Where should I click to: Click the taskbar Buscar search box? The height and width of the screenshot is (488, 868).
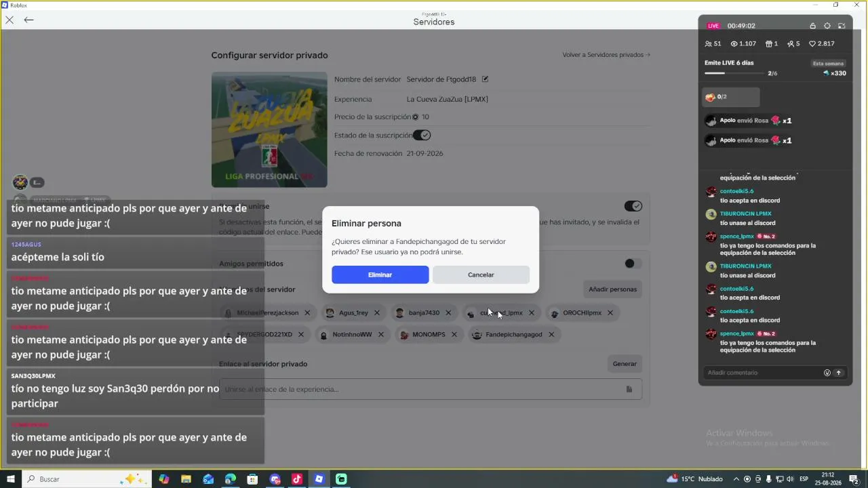[x=86, y=479]
